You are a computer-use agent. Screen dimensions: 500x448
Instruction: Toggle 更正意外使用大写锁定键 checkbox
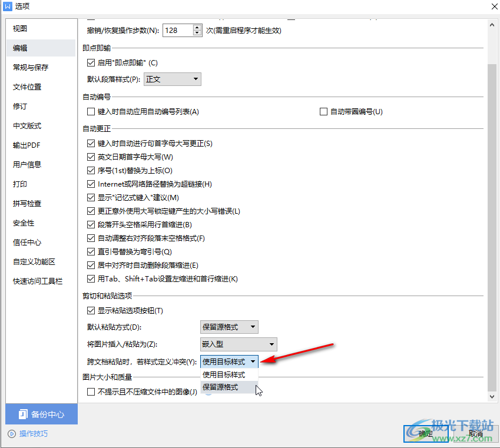coord(91,211)
